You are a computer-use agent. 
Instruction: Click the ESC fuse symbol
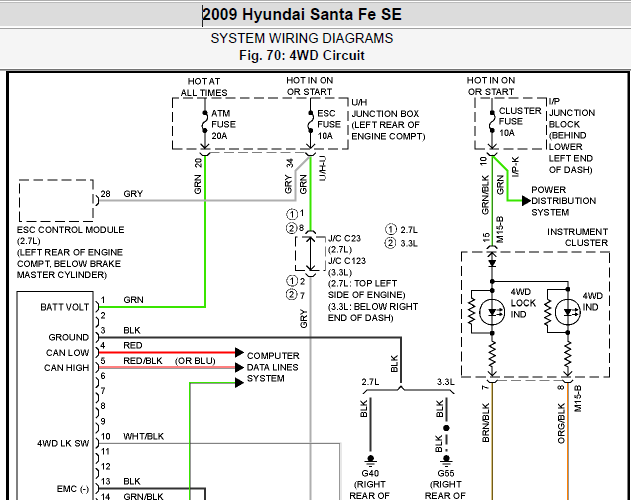310,122
